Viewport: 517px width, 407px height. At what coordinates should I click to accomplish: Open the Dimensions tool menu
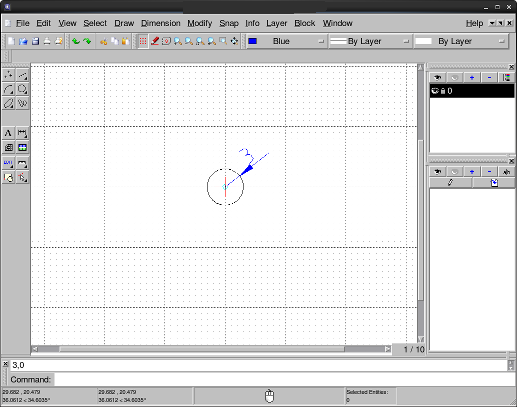pyautogui.click(x=22, y=133)
